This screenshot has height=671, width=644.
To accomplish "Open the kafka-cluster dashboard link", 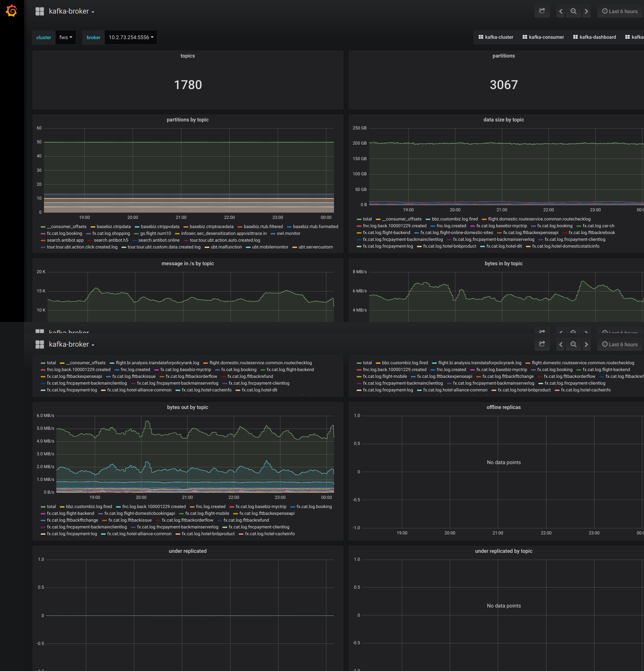I will tap(496, 37).
